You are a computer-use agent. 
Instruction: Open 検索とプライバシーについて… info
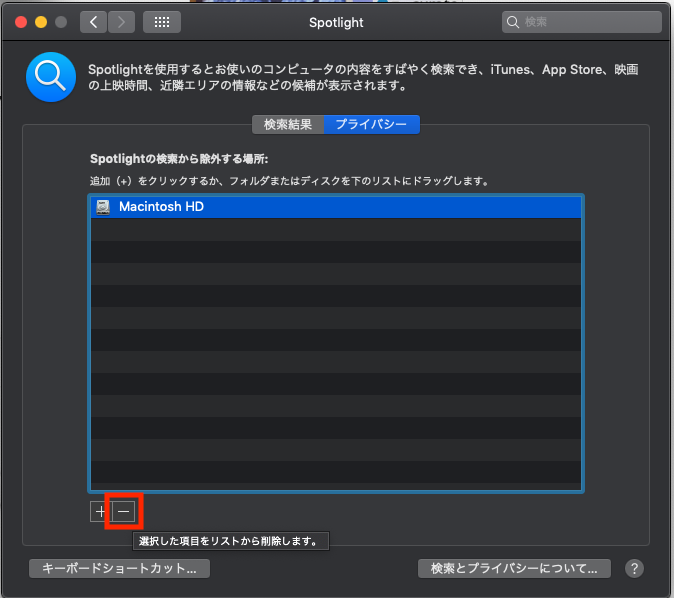(x=514, y=568)
